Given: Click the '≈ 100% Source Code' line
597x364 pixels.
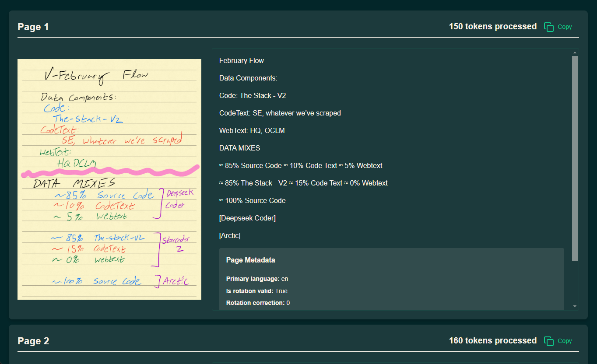Looking at the screenshot, I should coord(253,200).
